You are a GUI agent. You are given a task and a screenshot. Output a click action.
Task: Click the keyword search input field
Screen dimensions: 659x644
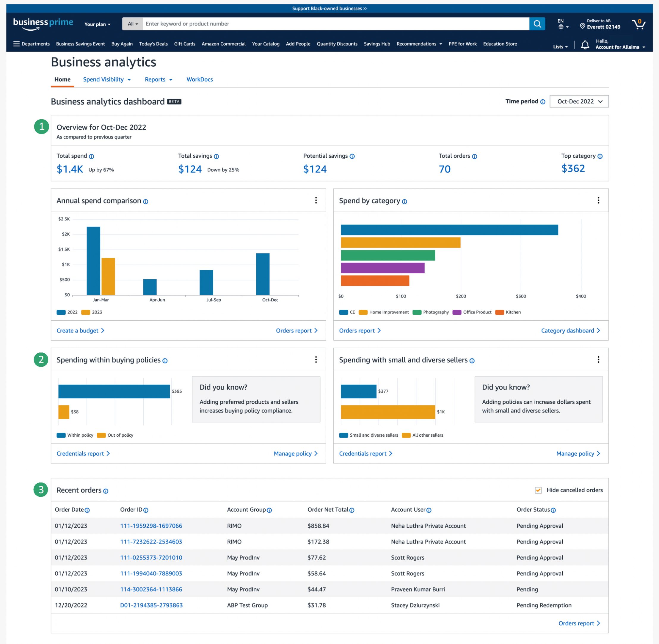tap(336, 24)
